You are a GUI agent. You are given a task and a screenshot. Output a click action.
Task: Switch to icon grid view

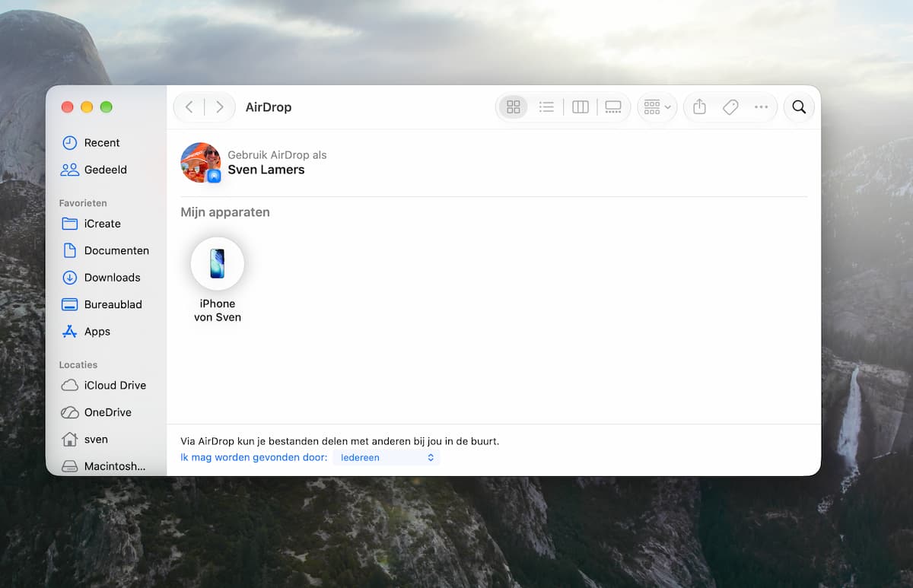pyautogui.click(x=514, y=107)
